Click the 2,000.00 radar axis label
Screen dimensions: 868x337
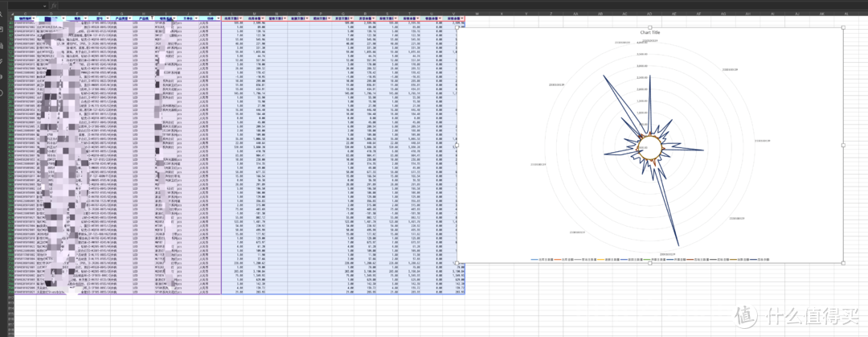642,89
